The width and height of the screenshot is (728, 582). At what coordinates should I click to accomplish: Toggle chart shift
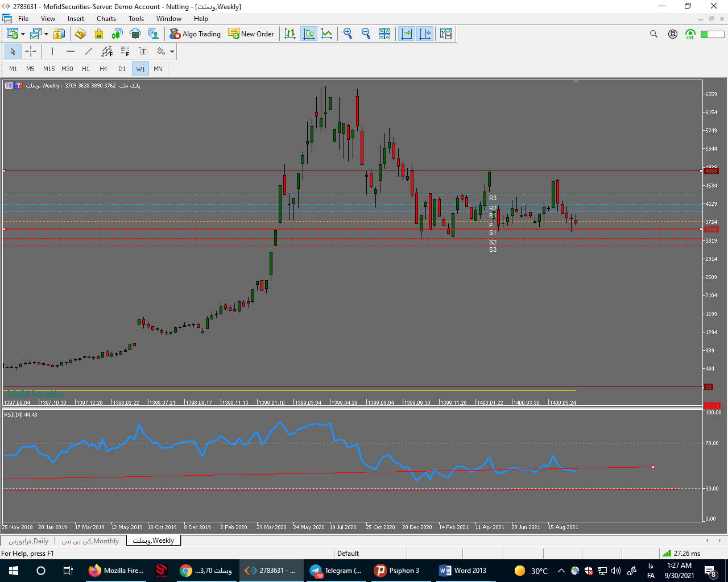425,34
